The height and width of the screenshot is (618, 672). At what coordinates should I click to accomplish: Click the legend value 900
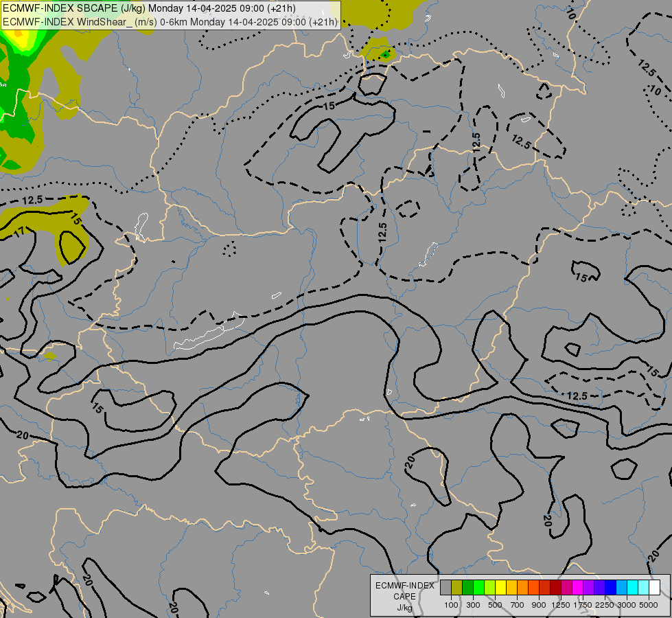[x=539, y=605]
